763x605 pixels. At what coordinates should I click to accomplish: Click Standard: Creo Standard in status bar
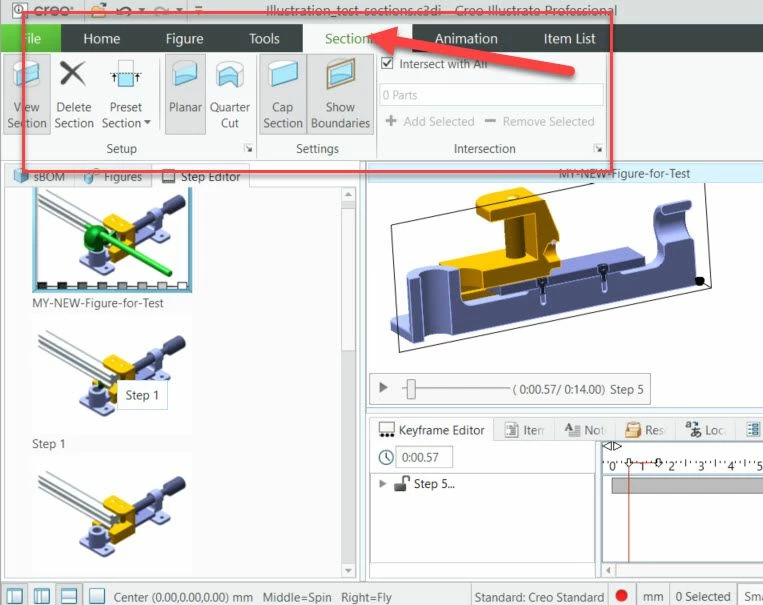pyautogui.click(x=539, y=597)
